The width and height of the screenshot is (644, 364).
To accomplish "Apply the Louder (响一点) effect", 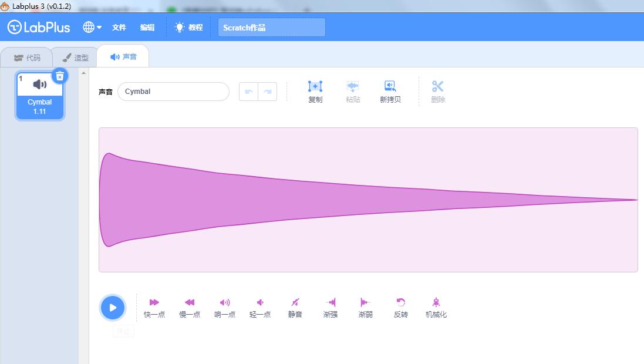I will [225, 302].
